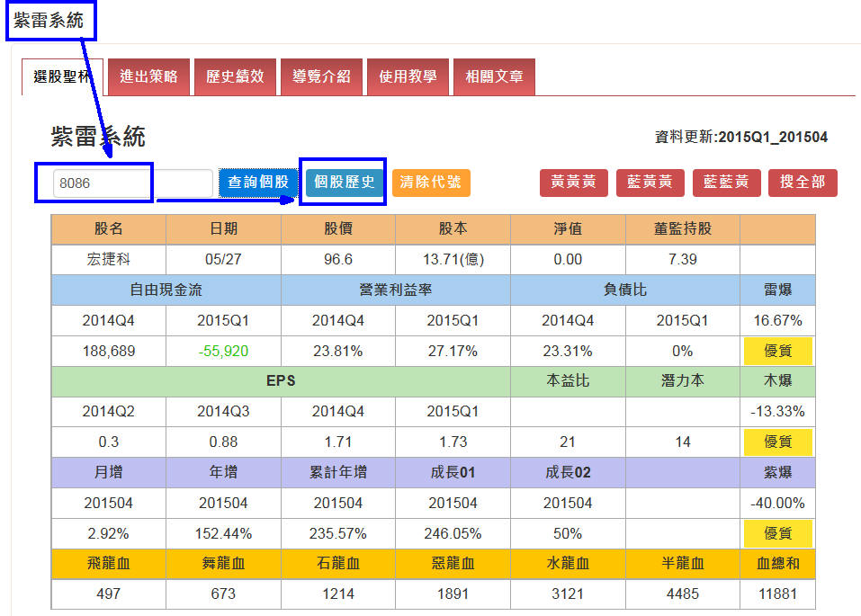Click the 個股歷史 button

coord(345,183)
